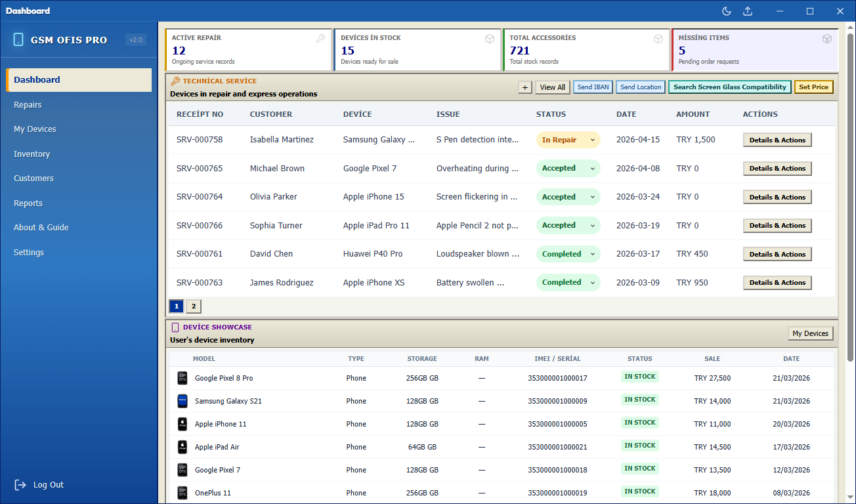Image resolution: width=856 pixels, height=504 pixels.
Task: Click Log Out in the sidebar
Action: 39,485
